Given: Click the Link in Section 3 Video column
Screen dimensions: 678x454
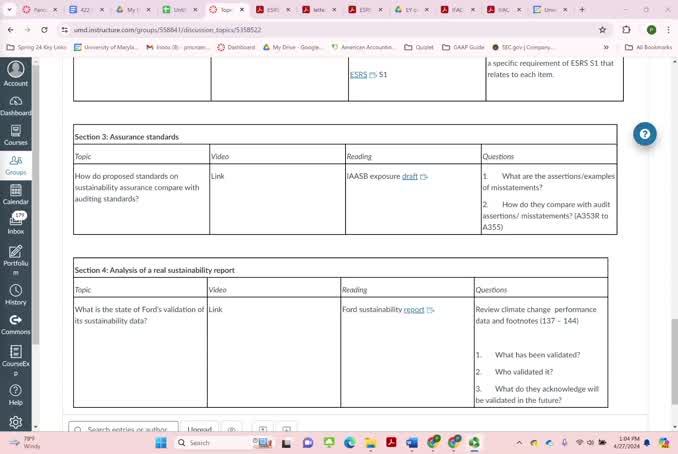Looking at the screenshot, I should click(218, 176).
